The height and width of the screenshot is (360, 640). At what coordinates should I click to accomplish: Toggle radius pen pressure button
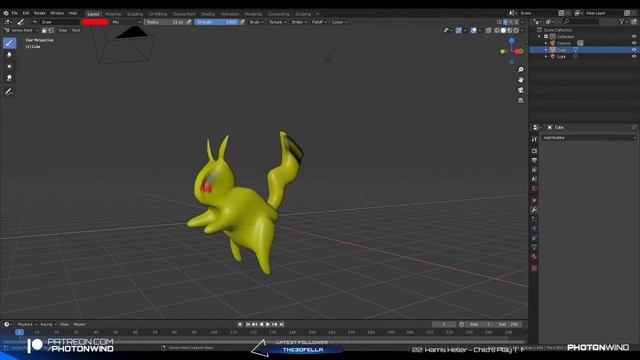[189, 22]
